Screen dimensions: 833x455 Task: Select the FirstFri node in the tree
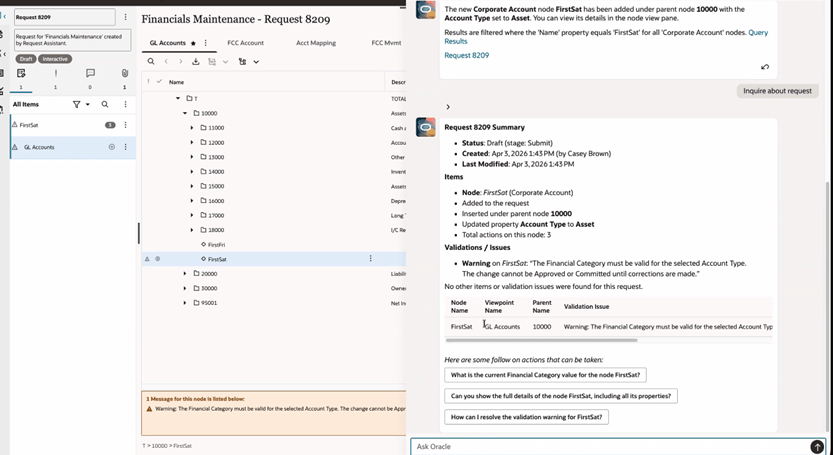pyautogui.click(x=216, y=244)
